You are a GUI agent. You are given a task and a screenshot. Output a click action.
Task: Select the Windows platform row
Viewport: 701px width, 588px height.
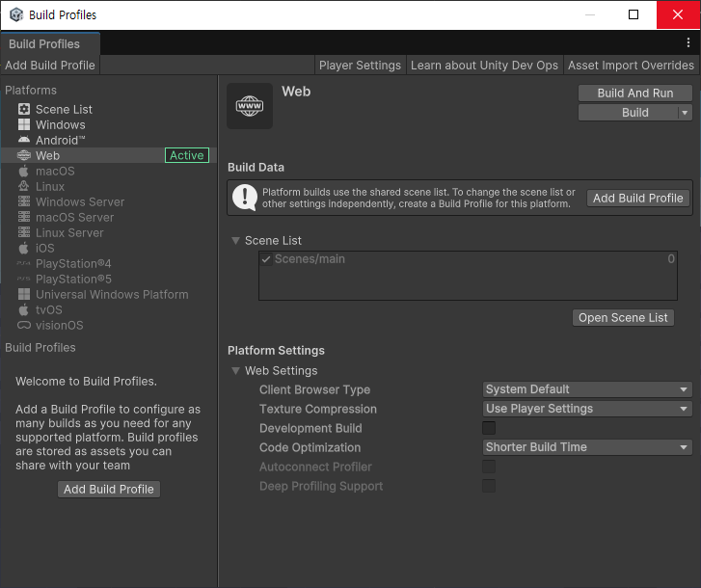(x=109, y=124)
